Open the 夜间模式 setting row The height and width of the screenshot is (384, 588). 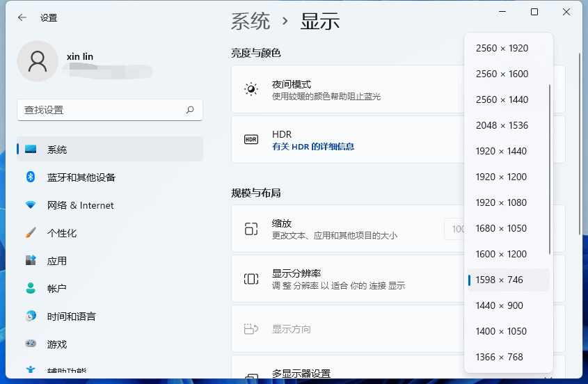[x=348, y=89]
